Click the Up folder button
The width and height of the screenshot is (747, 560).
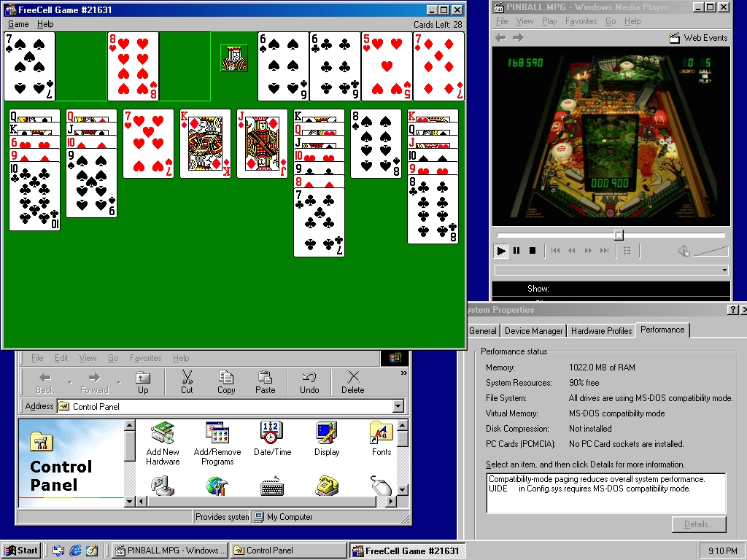(143, 382)
